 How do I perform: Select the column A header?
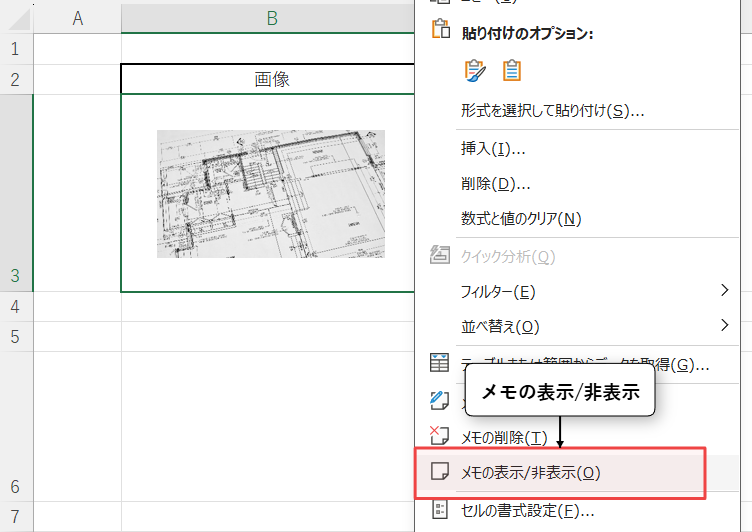[77, 17]
